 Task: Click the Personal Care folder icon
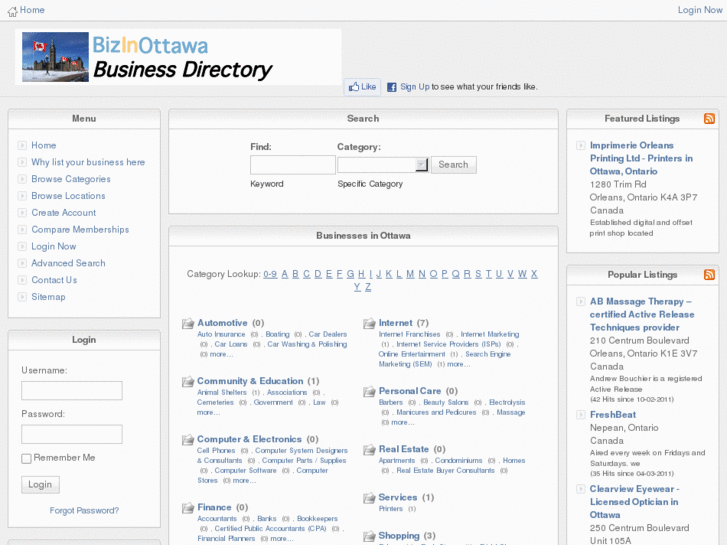tap(369, 391)
